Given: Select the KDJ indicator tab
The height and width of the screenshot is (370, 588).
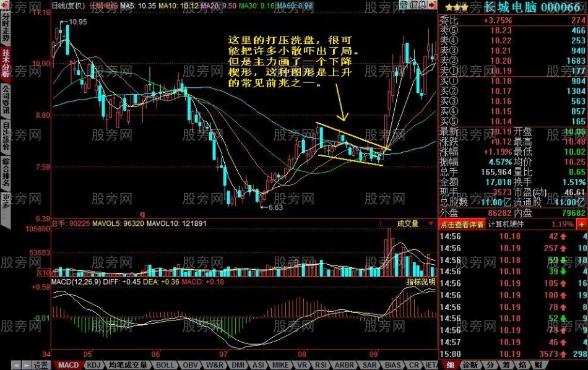Looking at the screenshot, I should (93, 365).
